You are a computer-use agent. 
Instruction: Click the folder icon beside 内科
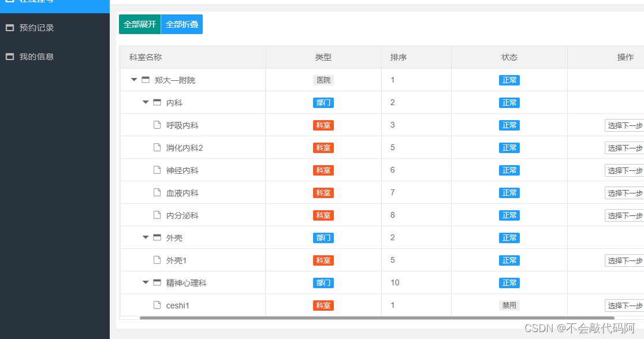(157, 102)
